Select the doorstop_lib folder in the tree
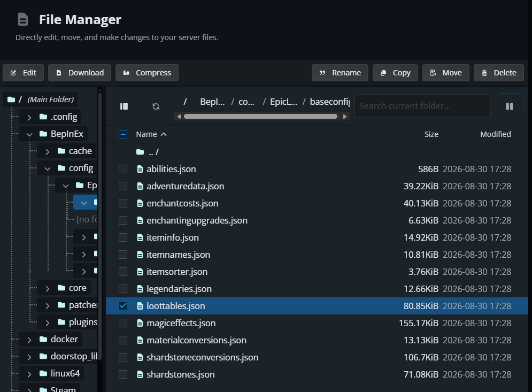532x392 pixels. [74, 356]
